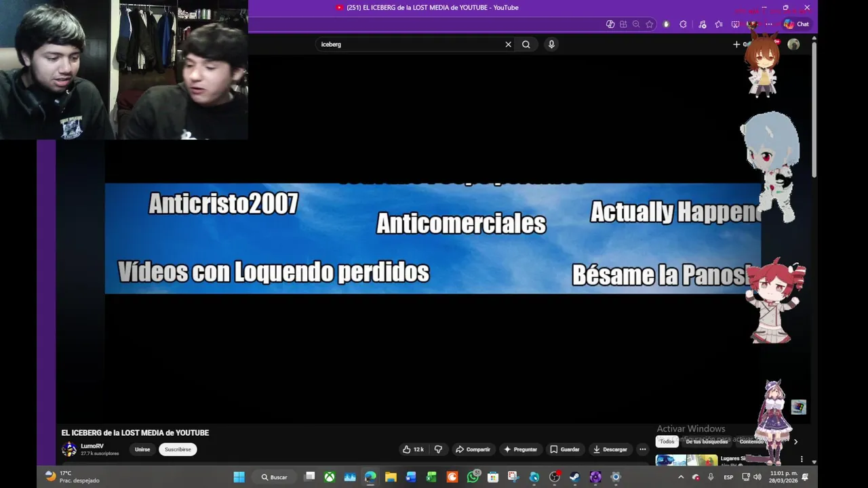Click the video title text
Viewport: 868px width, 488px height.
tap(135, 432)
